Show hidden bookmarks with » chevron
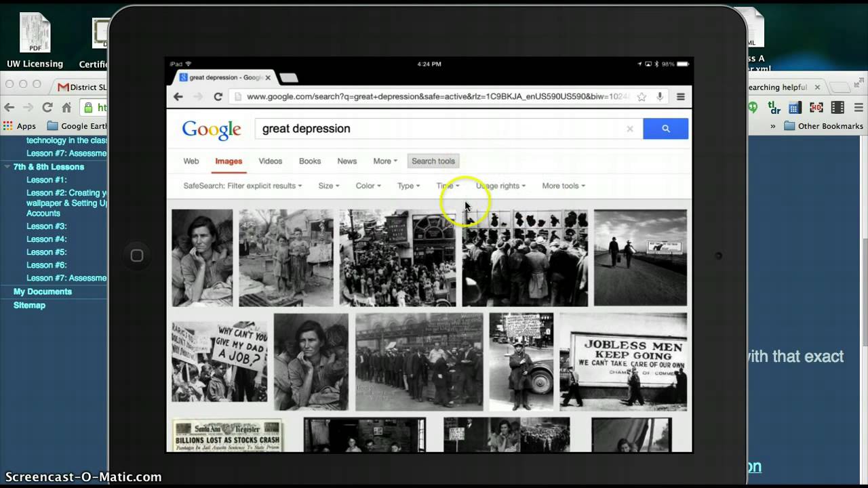Screen dimensions: 868x488 point(773,126)
